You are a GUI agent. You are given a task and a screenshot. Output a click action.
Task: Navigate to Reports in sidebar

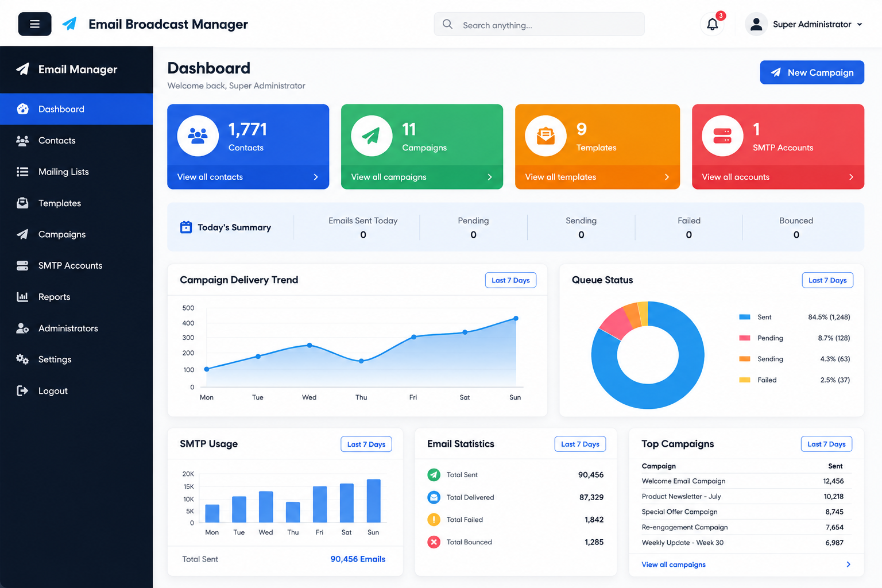(x=76, y=297)
